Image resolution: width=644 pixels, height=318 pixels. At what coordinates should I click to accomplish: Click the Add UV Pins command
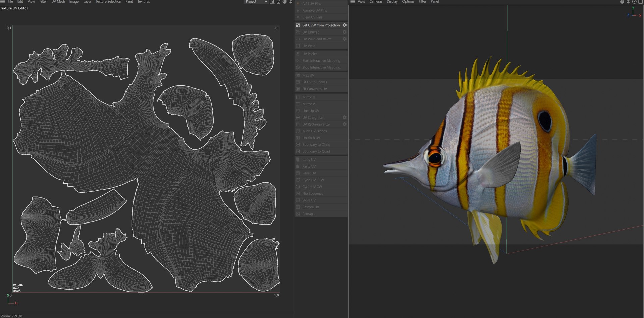click(321, 4)
